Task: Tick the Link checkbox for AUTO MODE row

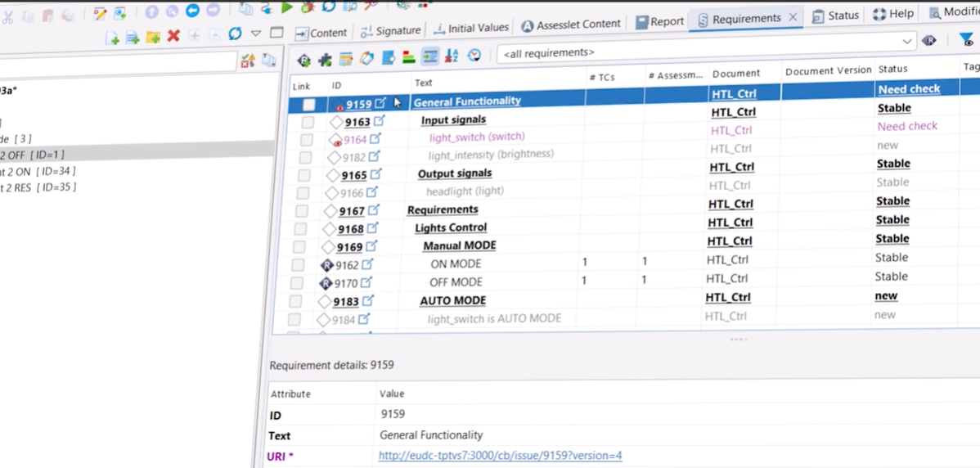Action: pyautogui.click(x=295, y=302)
